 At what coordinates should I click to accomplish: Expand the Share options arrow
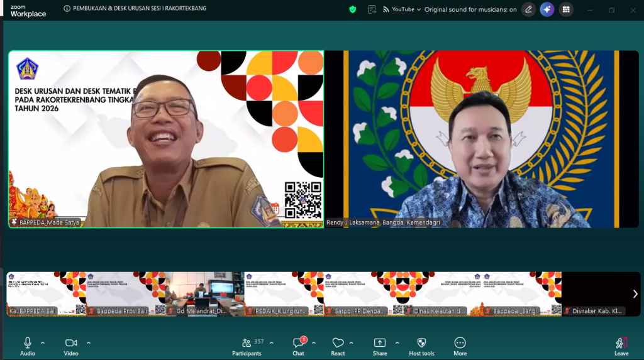tap(397, 343)
